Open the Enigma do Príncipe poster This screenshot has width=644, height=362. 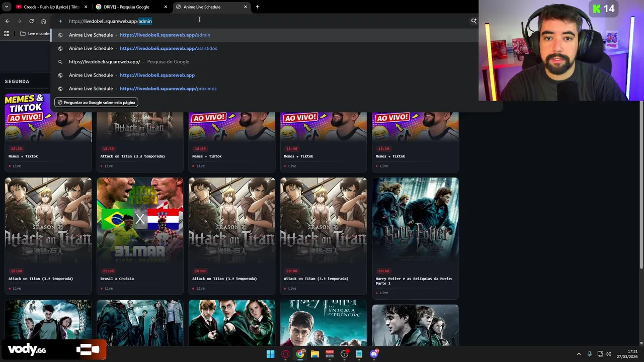pyautogui.click(x=324, y=323)
